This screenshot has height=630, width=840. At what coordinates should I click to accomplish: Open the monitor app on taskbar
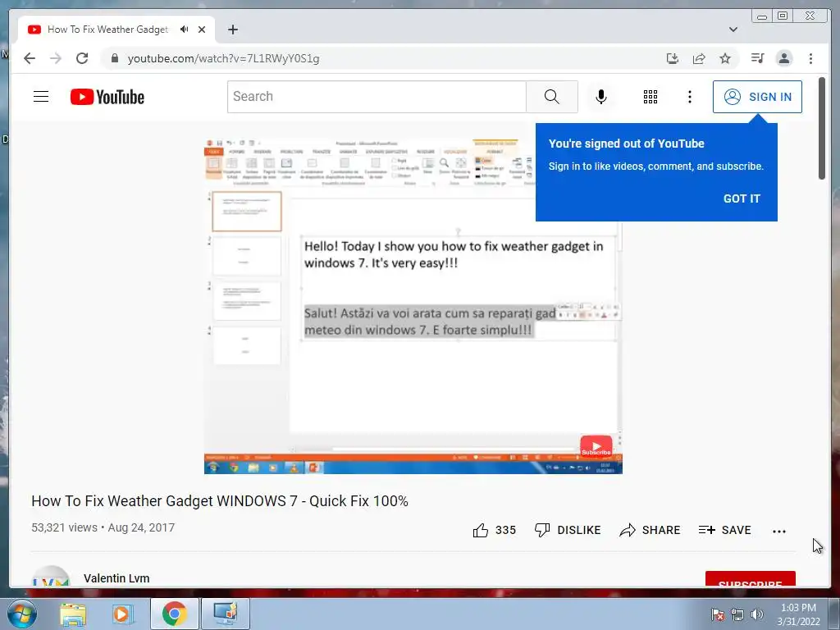[225, 614]
